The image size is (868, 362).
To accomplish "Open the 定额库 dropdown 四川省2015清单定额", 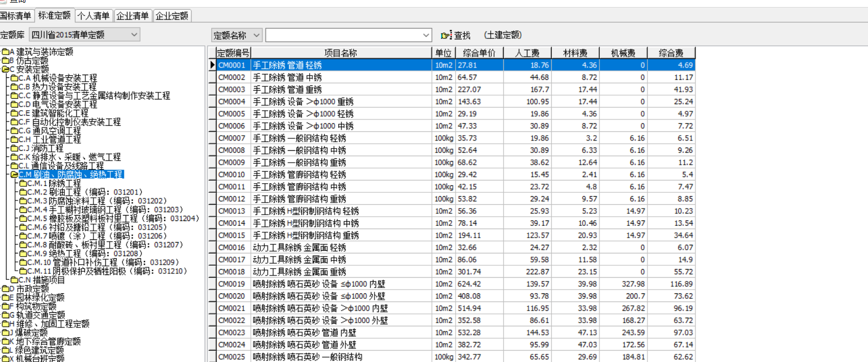I will (x=84, y=35).
